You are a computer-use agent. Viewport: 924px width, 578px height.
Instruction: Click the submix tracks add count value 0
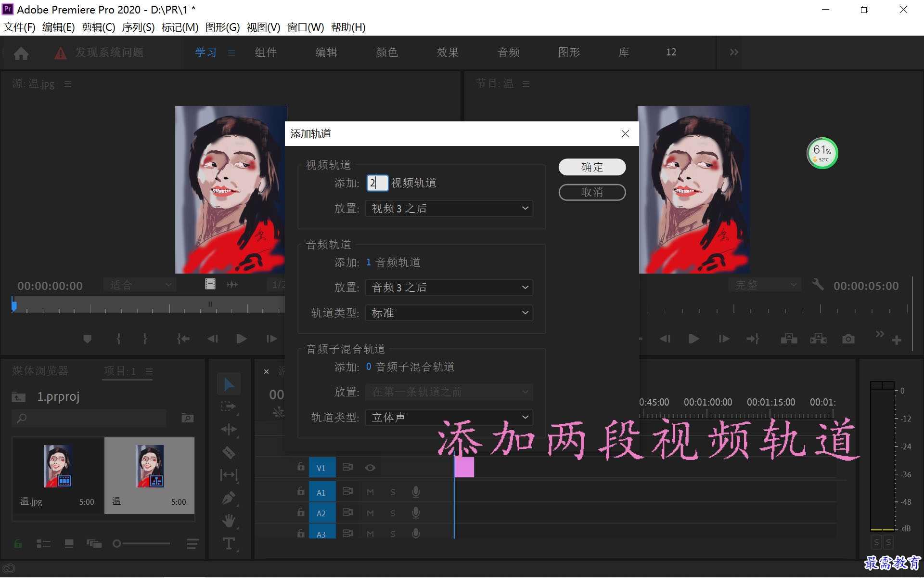369,367
